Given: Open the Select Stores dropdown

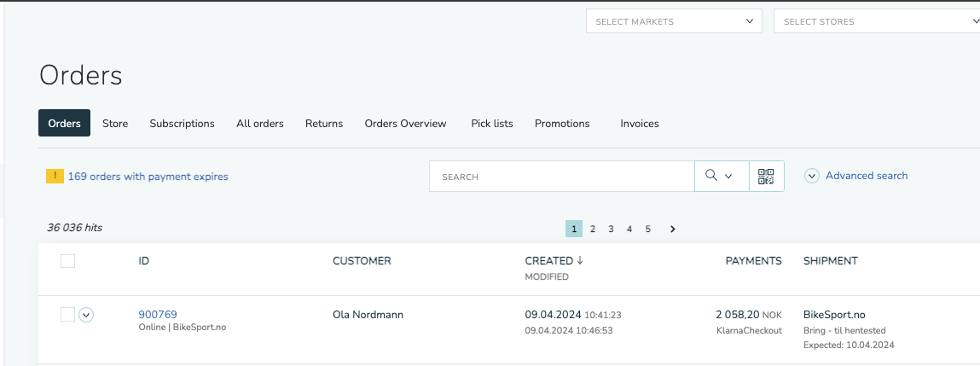Looking at the screenshot, I should 877,21.
